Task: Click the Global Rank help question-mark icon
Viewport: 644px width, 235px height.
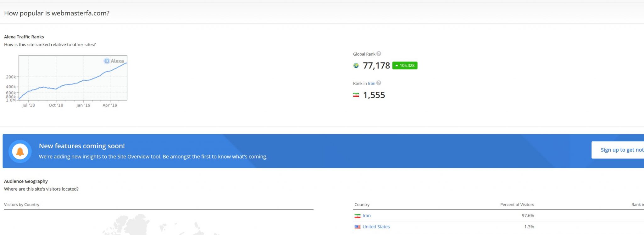Action: tap(379, 54)
